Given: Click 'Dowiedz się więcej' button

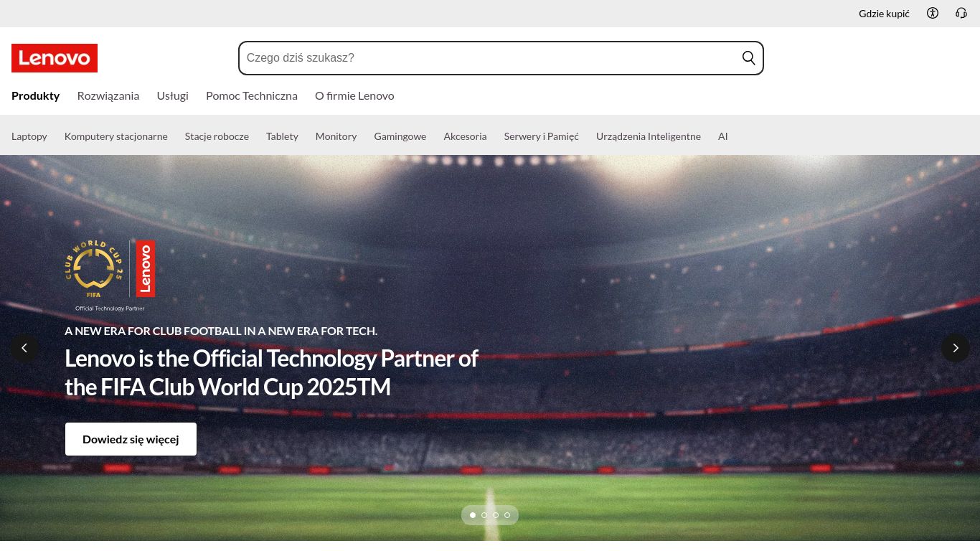Looking at the screenshot, I should (x=131, y=439).
